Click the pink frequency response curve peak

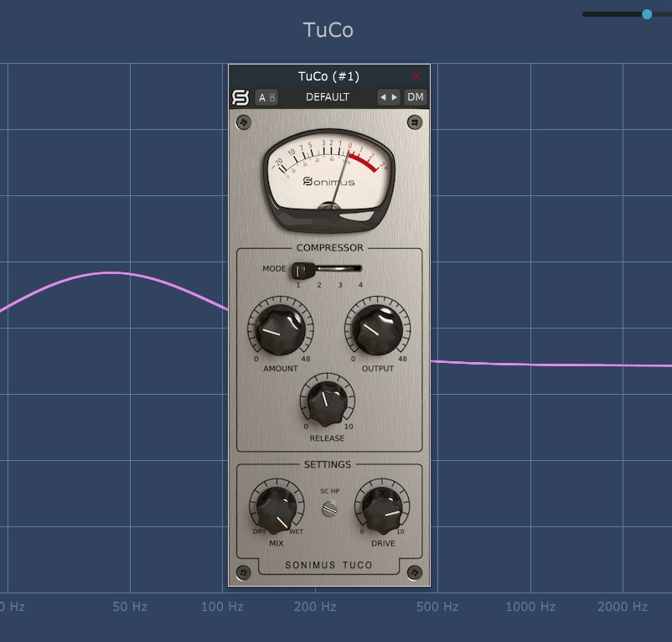112,272
